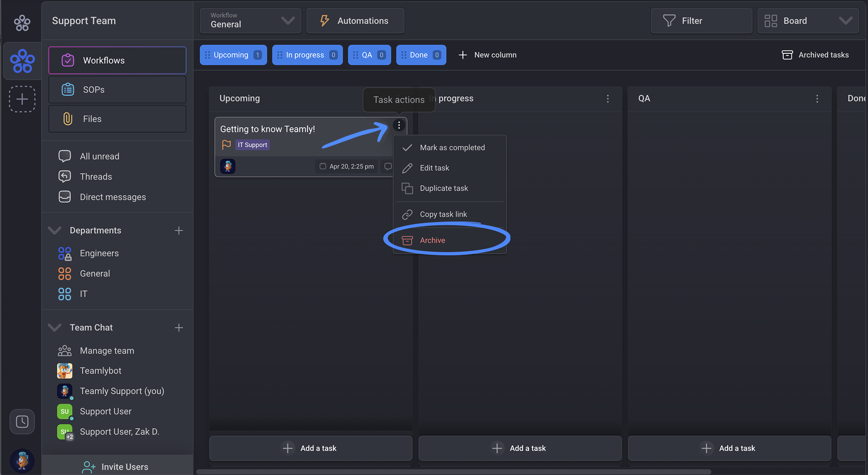Open In progress column options menu
Image resolution: width=868 pixels, height=475 pixels.
[x=608, y=99]
